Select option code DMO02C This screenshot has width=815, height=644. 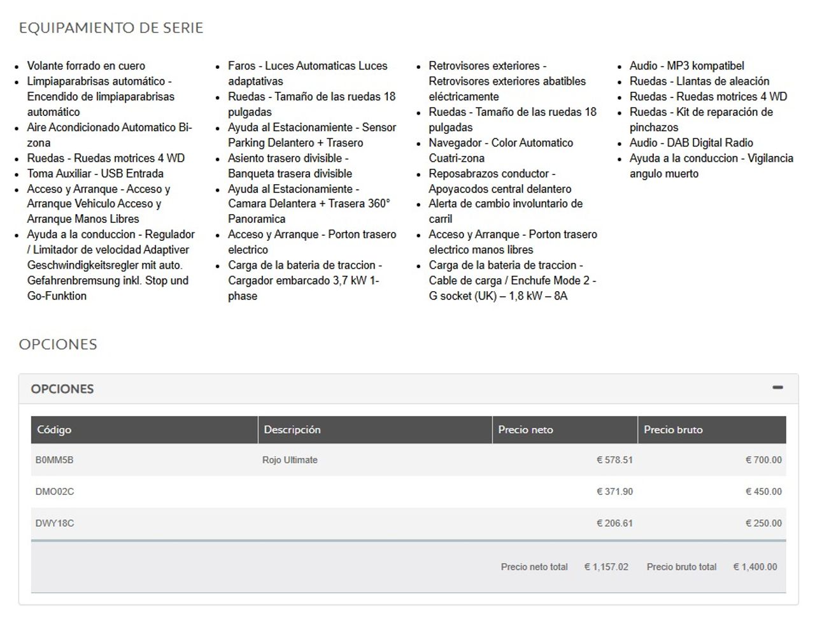click(55, 492)
